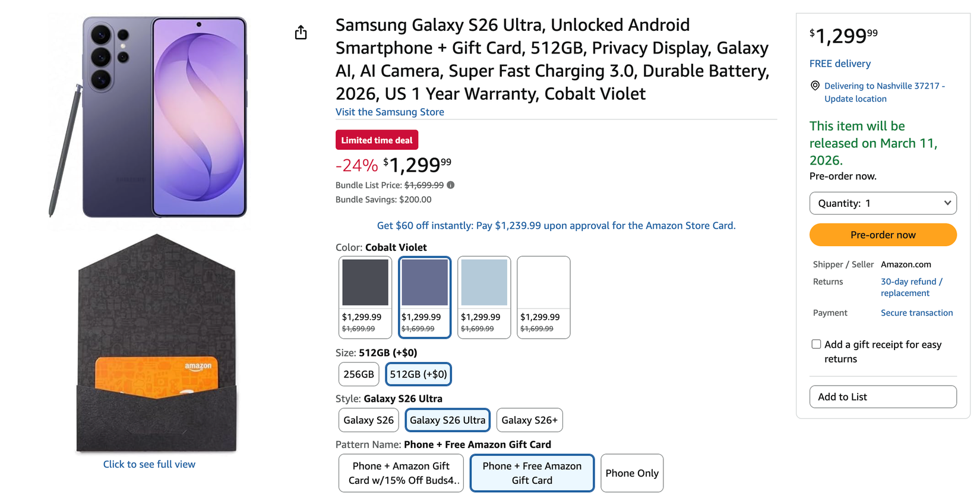
Task: Click the info icon beside Bundle List Price
Action: point(450,185)
